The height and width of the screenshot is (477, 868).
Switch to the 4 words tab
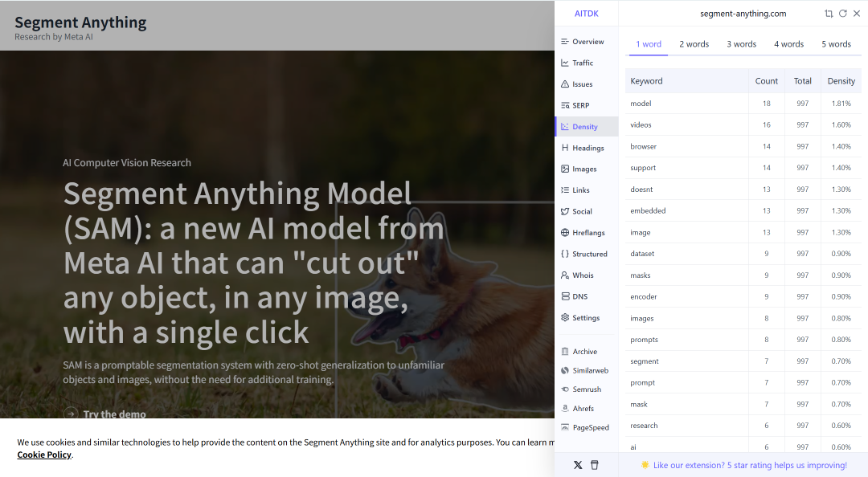coord(789,44)
